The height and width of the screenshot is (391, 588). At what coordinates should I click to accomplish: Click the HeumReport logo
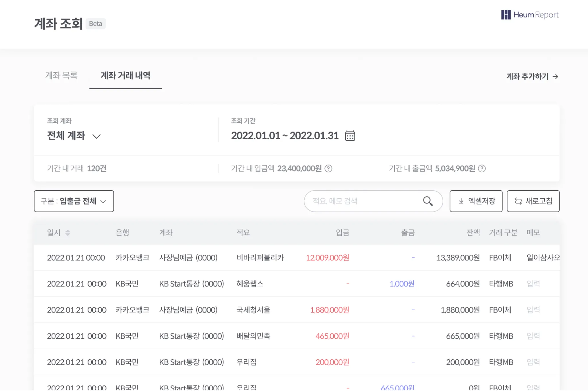pyautogui.click(x=530, y=15)
